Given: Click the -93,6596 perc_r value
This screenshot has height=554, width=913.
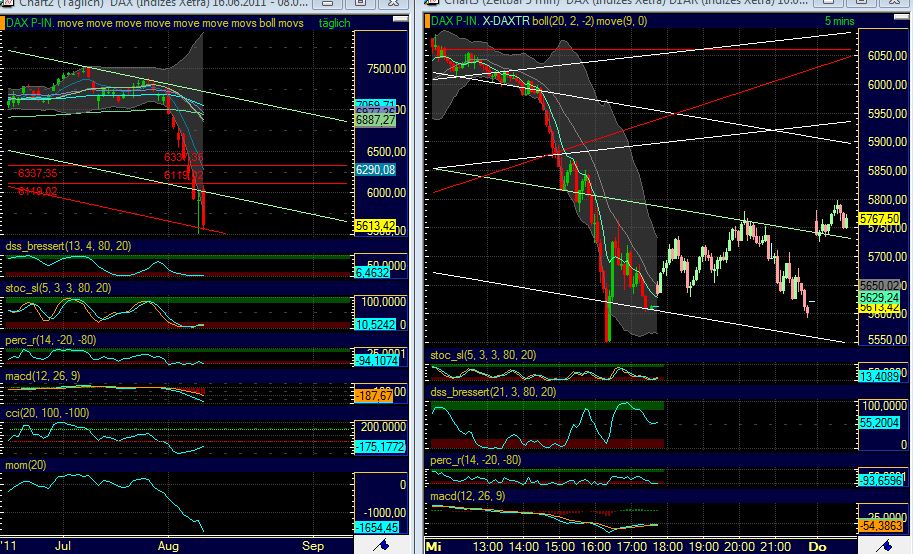Looking at the screenshot, I should tap(881, 481).
